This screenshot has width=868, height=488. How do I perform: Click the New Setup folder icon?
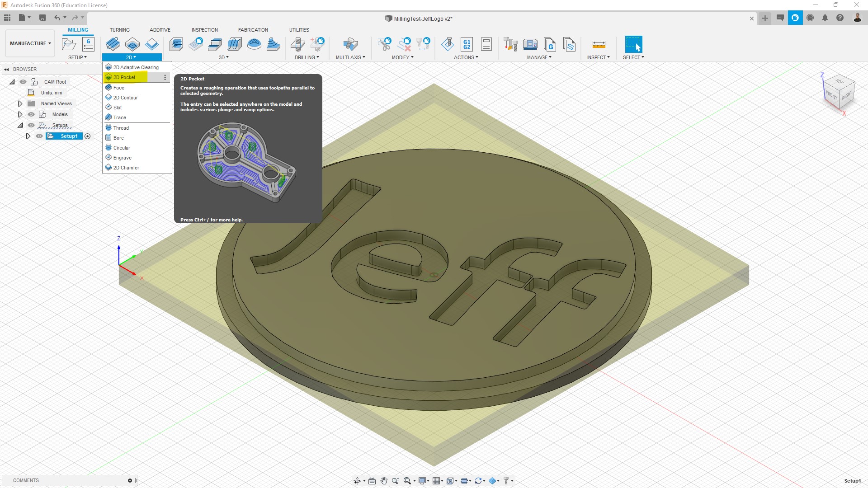[x=69, y=44]
